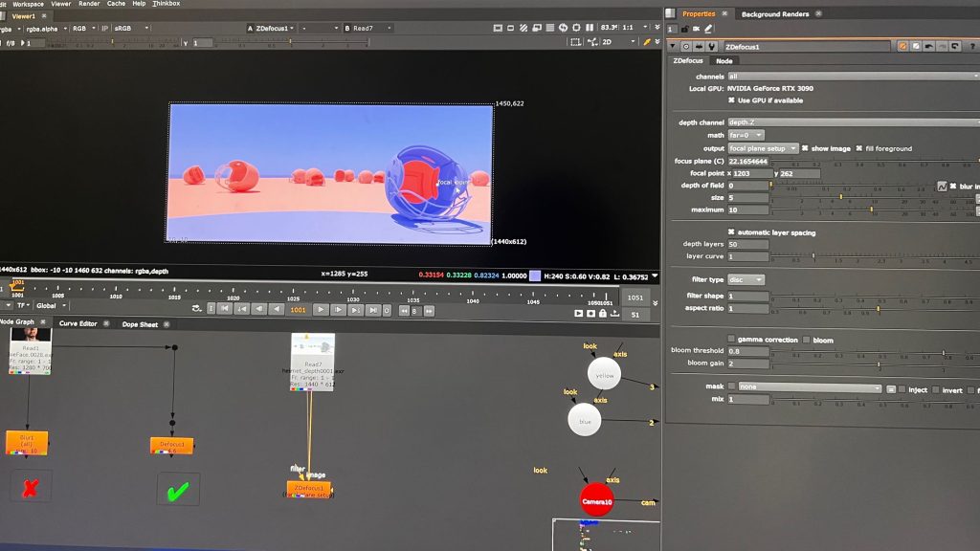Open viewer input B dropdown Read7

click(368, 28)
